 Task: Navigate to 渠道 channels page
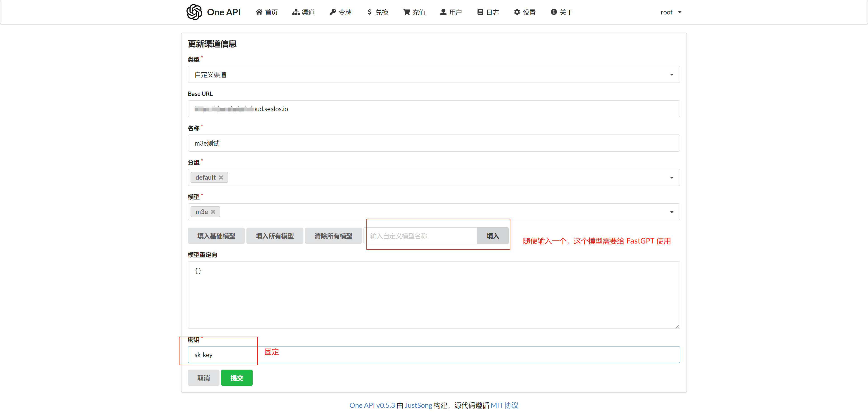pyautogui.click(x=303, y=12)
